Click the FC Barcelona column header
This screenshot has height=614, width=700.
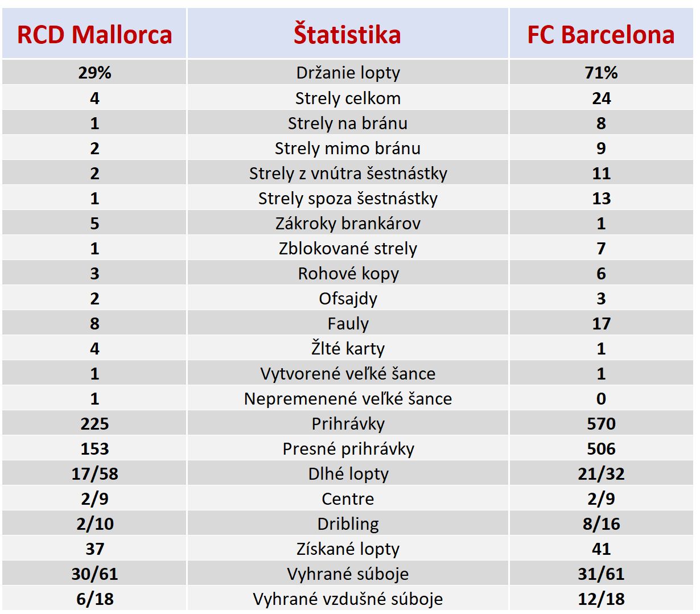click(601, 34)
